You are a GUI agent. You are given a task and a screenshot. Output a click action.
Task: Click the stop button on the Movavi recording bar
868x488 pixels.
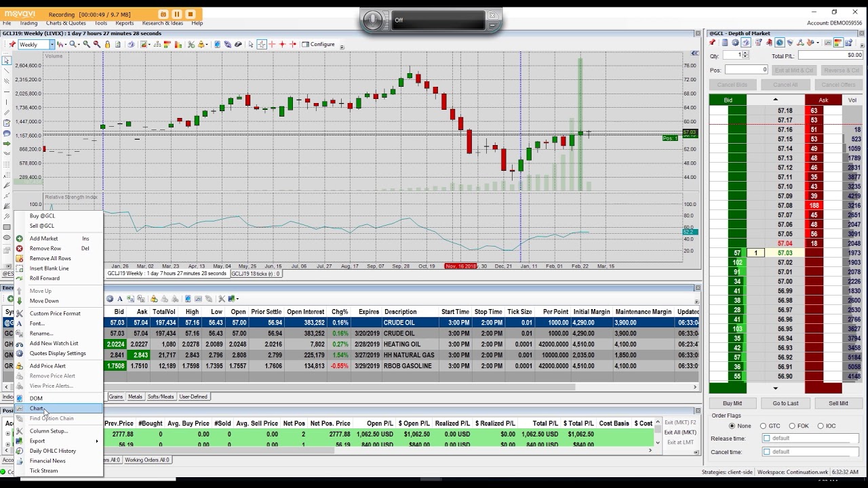[x=191, y=14]
